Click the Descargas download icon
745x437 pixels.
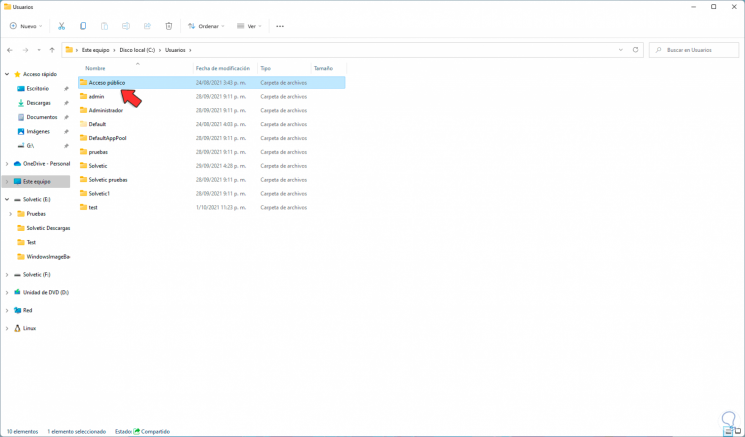tap(21, 103)
